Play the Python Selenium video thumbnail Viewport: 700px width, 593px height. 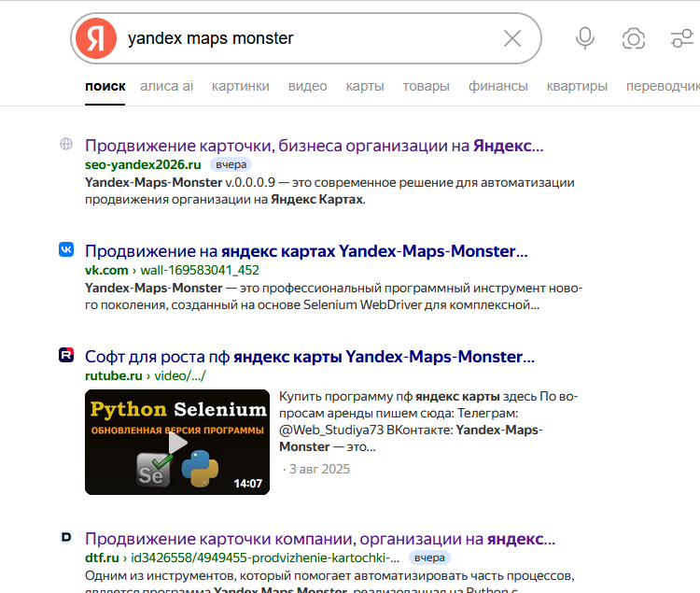coord(177,442)
